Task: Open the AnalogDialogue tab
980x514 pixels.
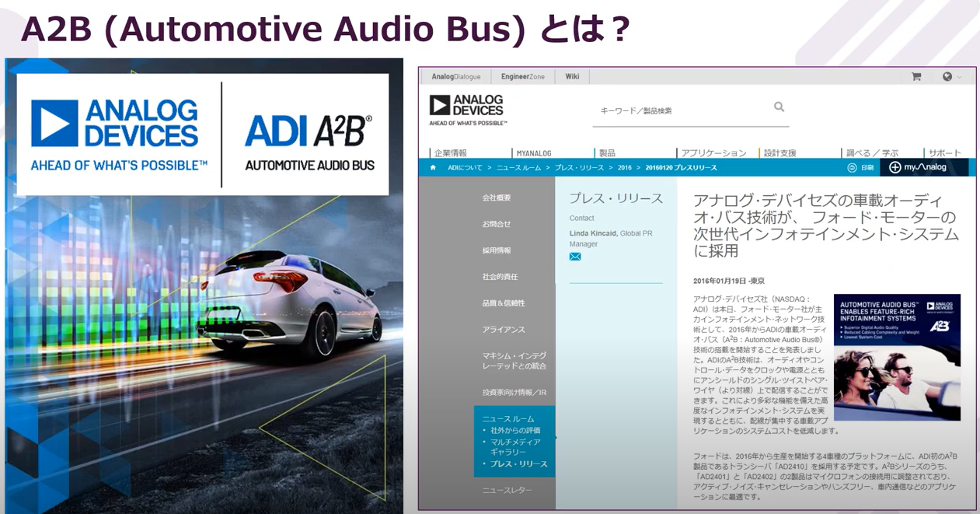Action: click(456, 76)
